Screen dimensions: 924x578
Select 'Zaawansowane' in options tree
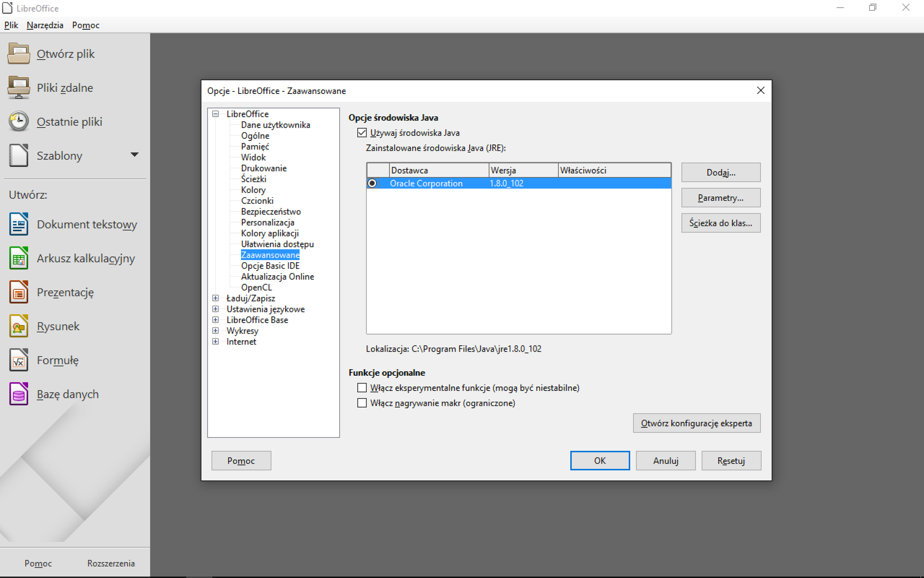point(270,255)
